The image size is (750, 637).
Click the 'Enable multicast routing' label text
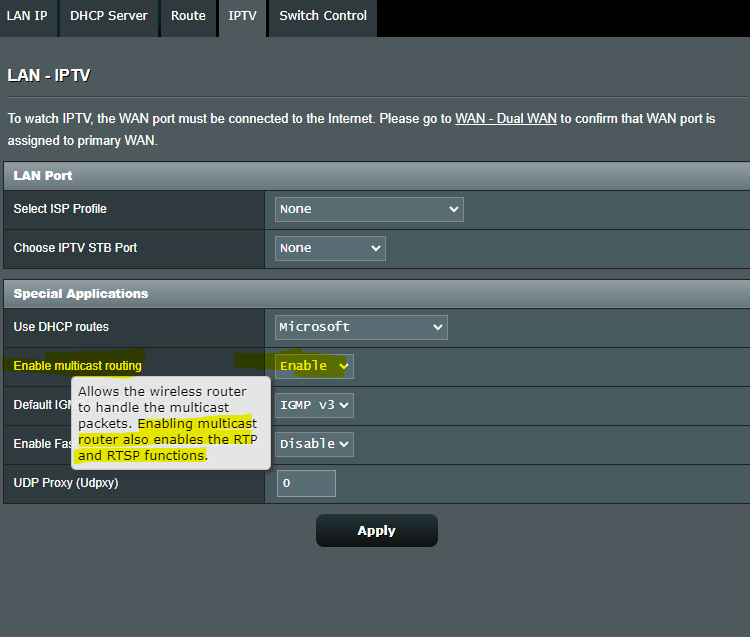coord(78,366)
